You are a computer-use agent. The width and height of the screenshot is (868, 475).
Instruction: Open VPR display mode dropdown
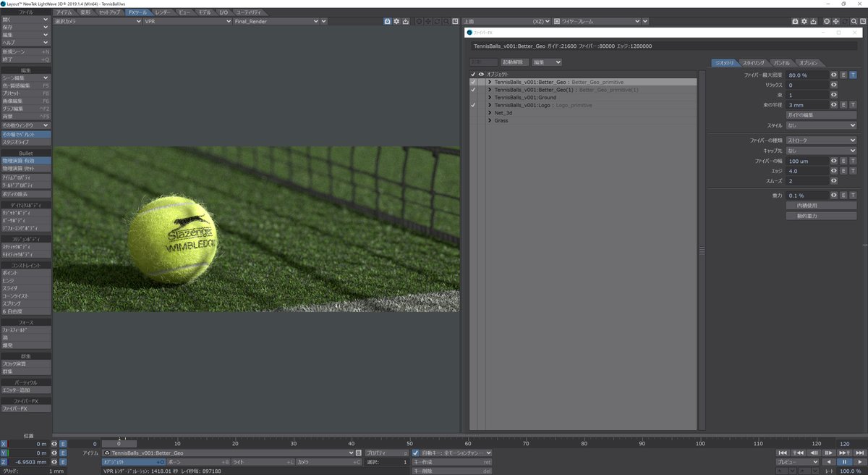(x=187, y=22)
